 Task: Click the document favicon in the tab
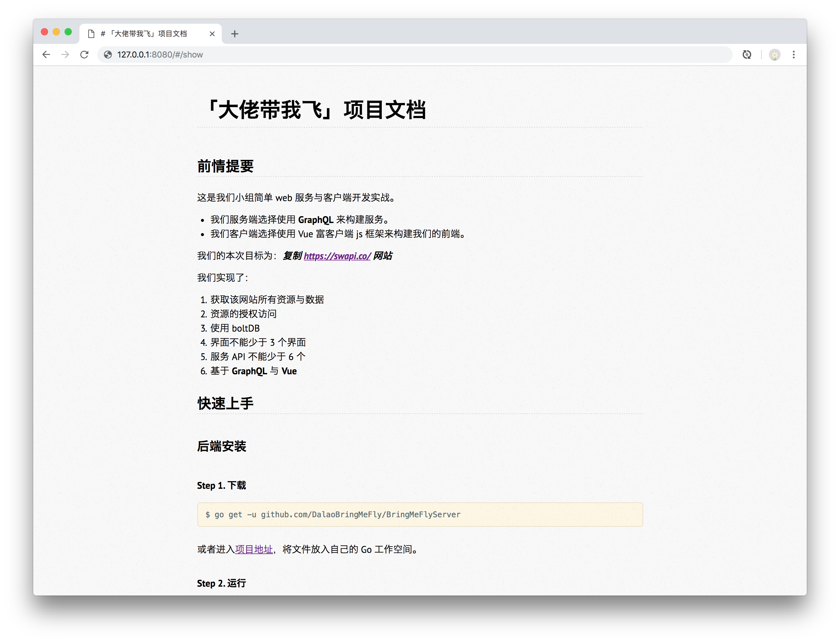pyautogui.click(x=91, y=34)
